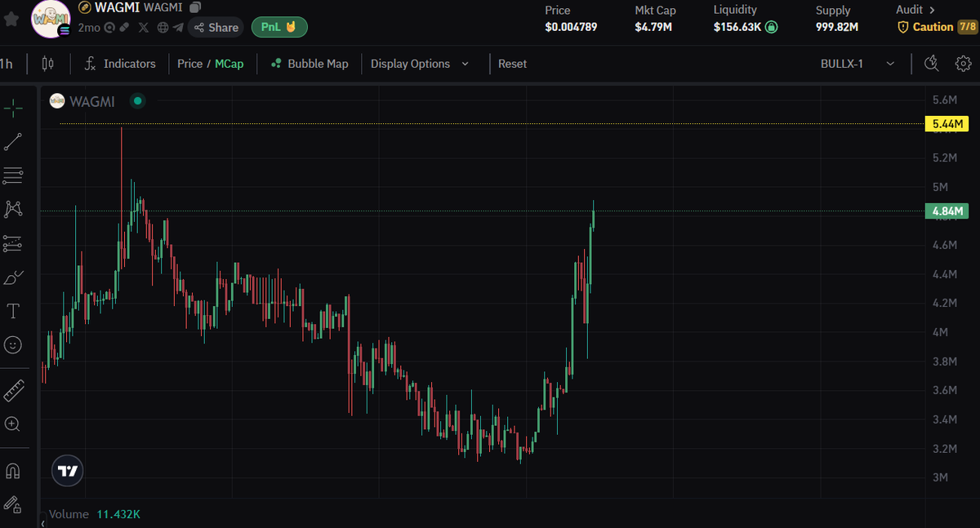Click the chart settings gear
The height and width of the screenshot is (528, 980).
pyautogui.click(x=964, y=63)
